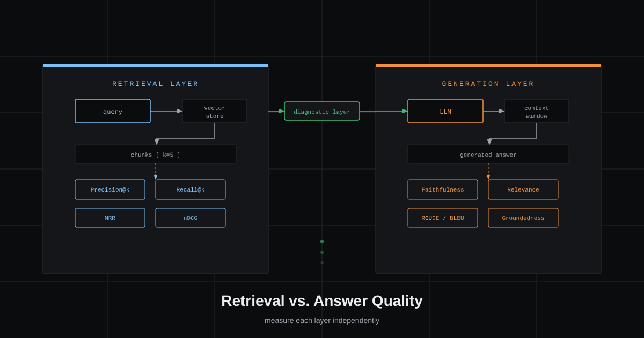Click the green diagnostic layer box
The height and width of the screenshot is (338, 644).
322,111
